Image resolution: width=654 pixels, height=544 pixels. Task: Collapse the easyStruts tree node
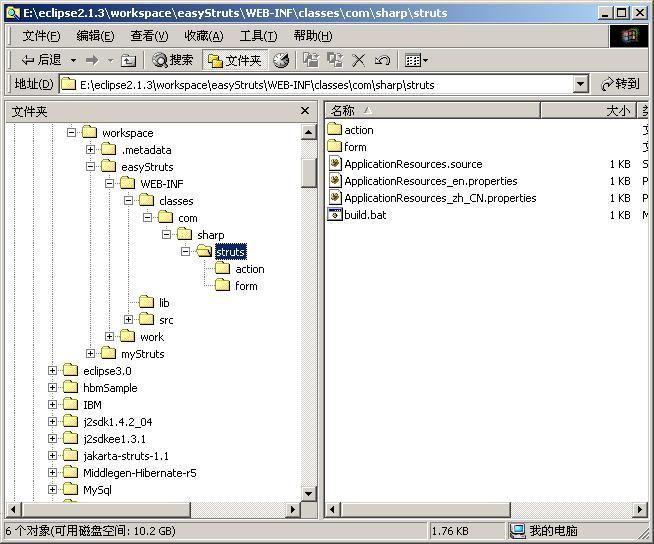point(91,166)
